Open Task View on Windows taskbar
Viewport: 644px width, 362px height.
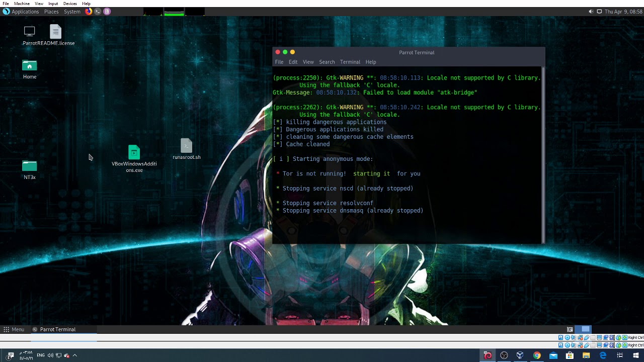(620, 355)
